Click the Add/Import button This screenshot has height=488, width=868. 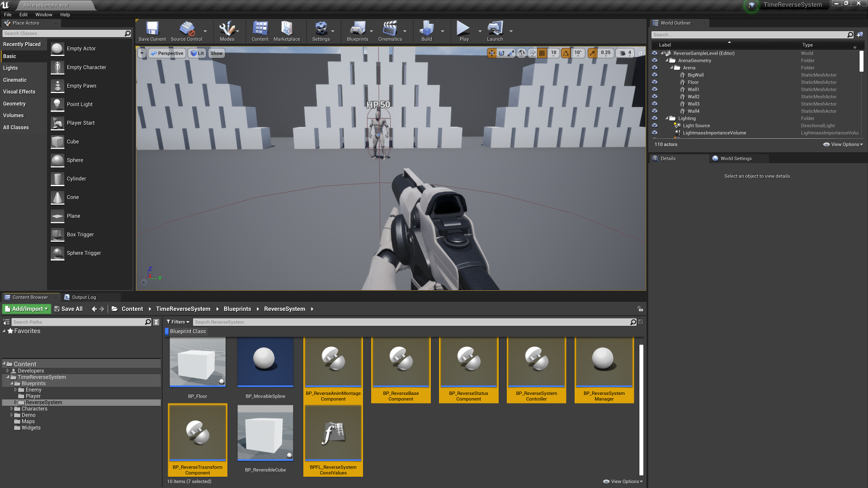26,309
